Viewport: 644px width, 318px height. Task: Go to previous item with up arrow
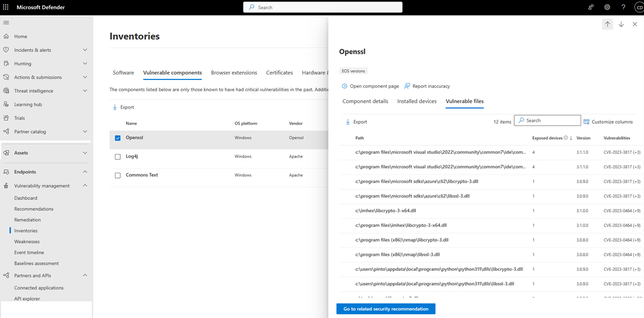tap(608, 24)
